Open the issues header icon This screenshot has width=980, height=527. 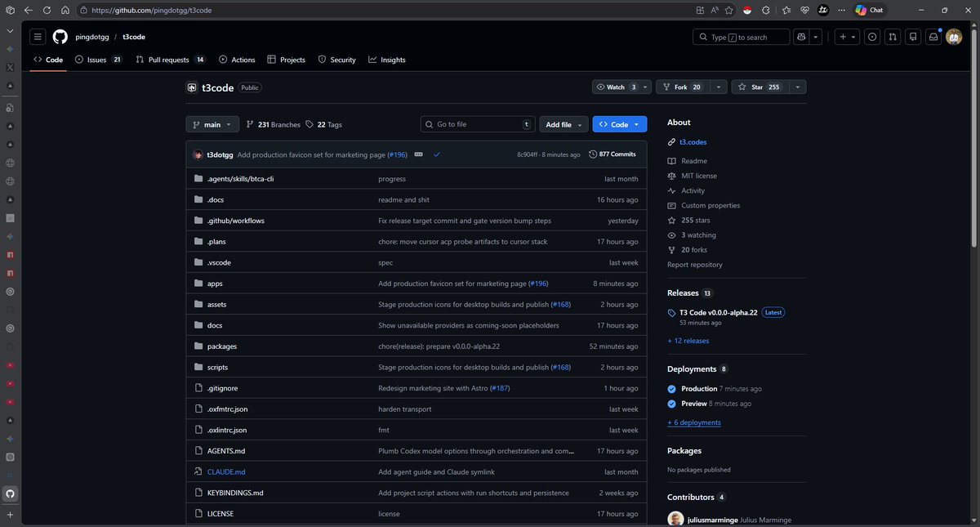872,37
